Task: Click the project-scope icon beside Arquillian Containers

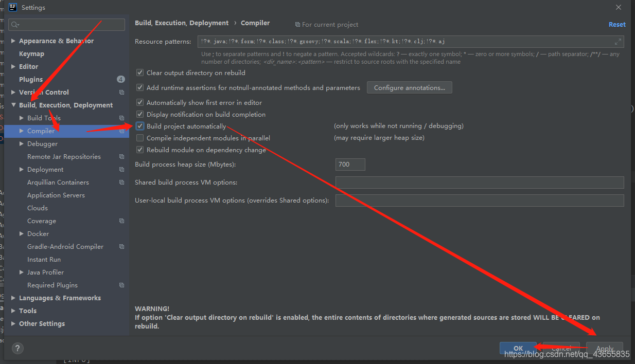Action: 121,183
